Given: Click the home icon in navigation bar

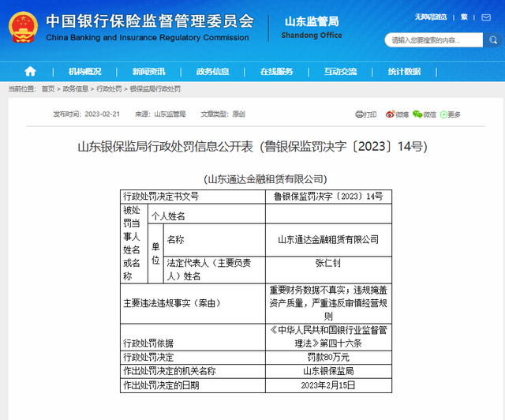Looking at the screenshot, I should coord(30,71).
